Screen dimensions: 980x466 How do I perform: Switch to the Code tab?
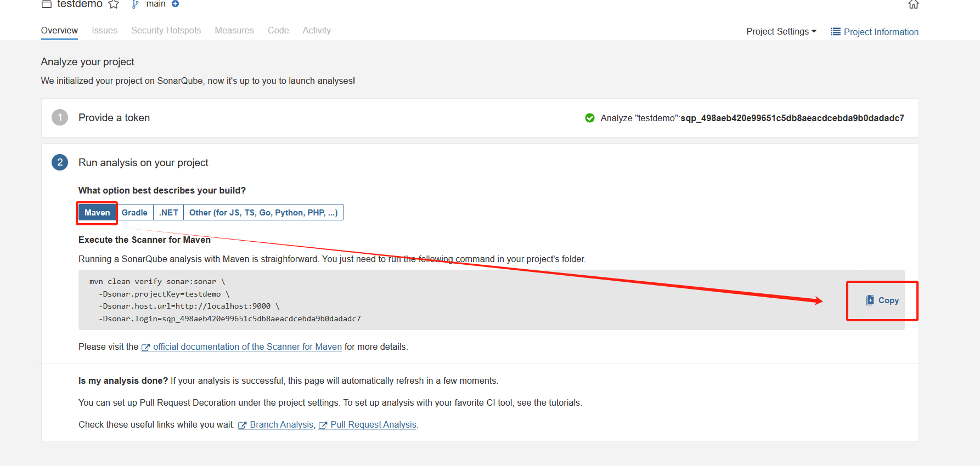[278, 31]
